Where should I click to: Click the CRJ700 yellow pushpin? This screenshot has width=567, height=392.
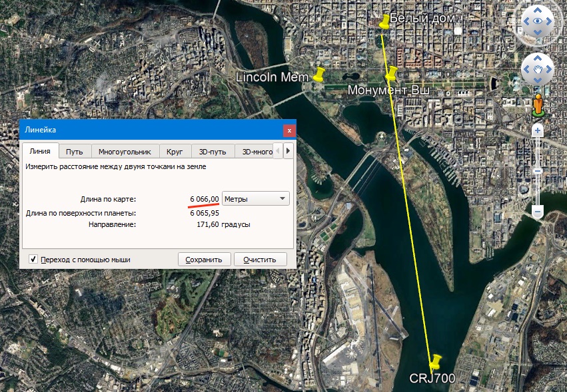point(434,362)
